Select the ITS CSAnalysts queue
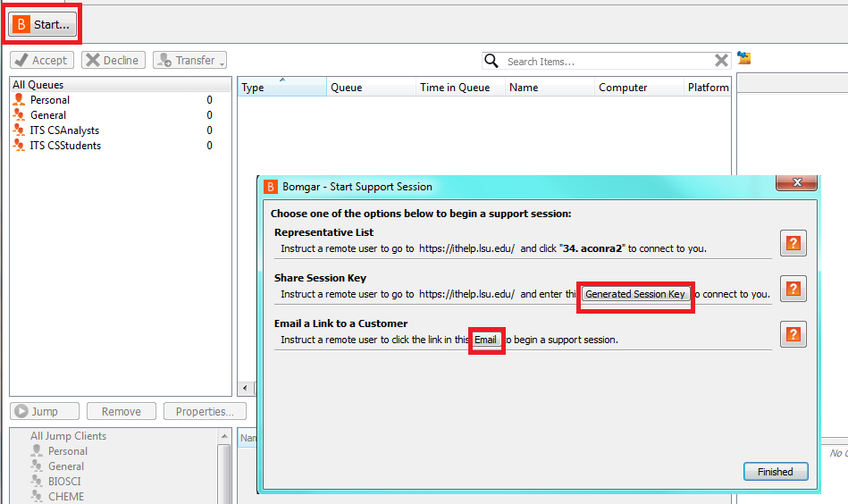 (121, 130)
